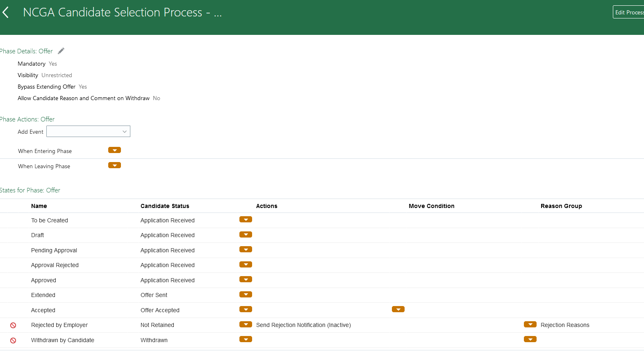Viewport: 644px width, 352px height.
Task: Expand the When Leaving Phase actions menu
Action: pyautogui.click(x=114, y=165)
